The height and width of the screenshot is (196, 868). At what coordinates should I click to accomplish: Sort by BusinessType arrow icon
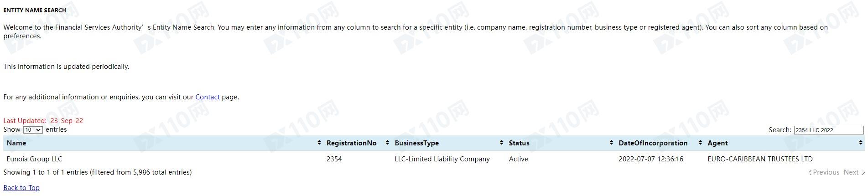tap(501, 143)
